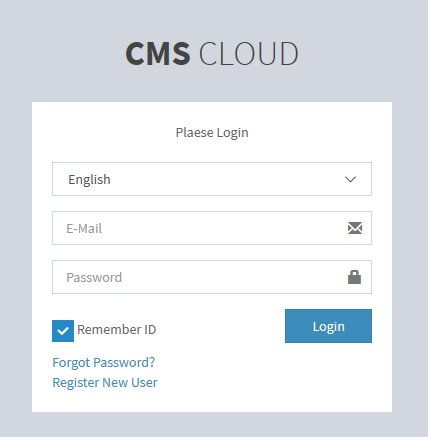Expand the language selector chevron arrow

[350, 179]
